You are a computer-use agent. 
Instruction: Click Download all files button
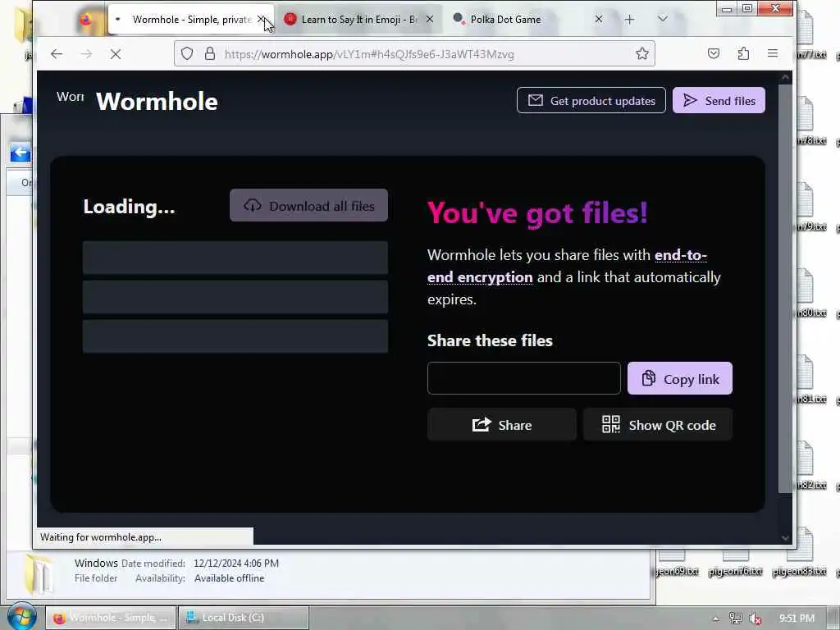308,205
